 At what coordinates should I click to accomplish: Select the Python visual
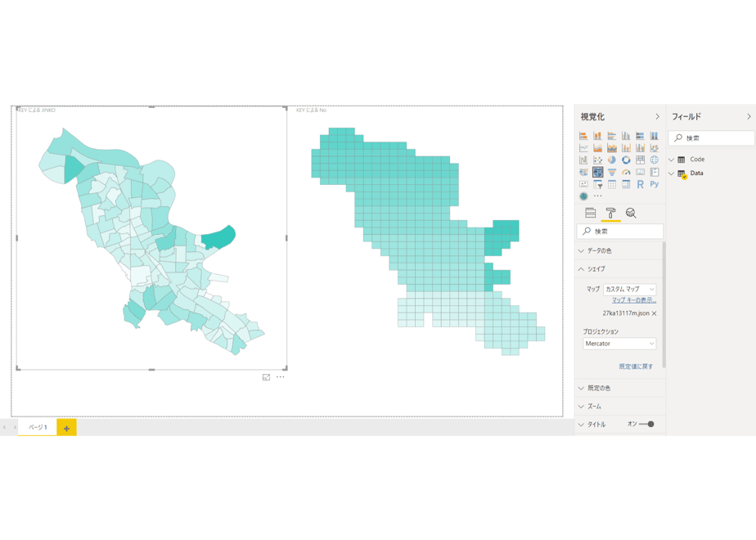coord(655,184)
